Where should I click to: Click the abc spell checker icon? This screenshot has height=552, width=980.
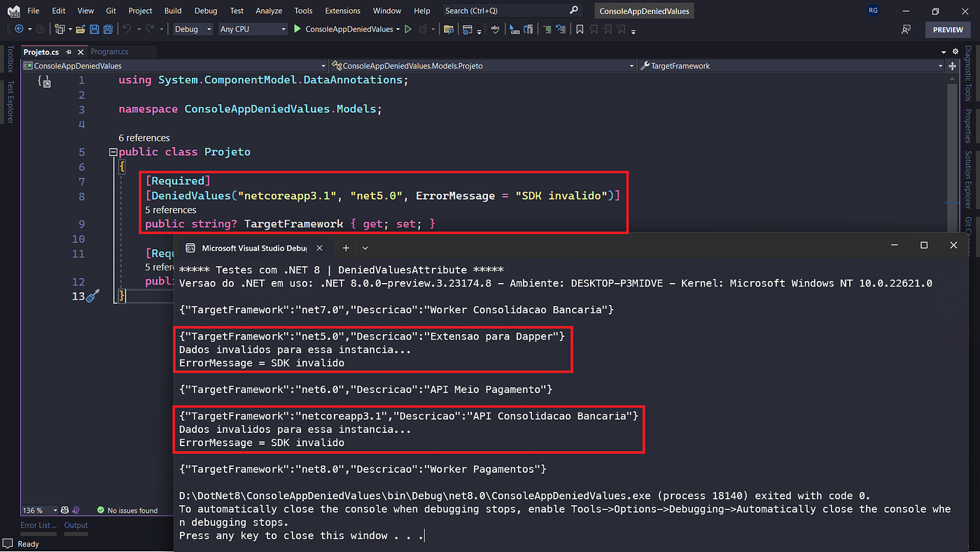pyautogui.click(x=495, y=29)
